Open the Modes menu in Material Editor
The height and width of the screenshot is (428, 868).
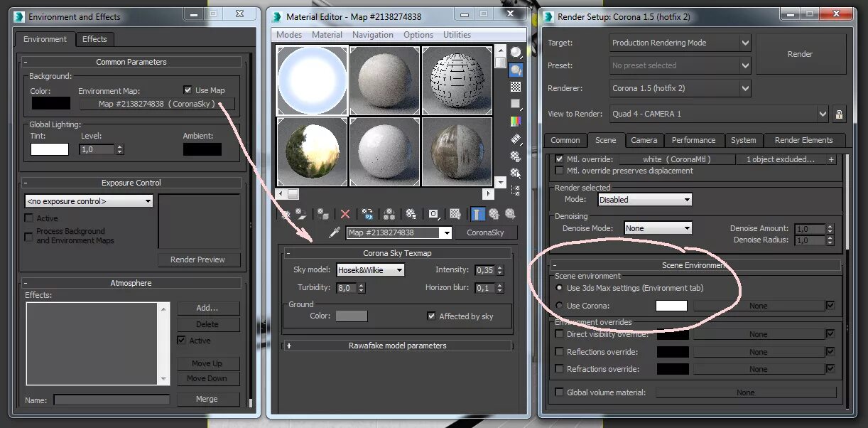coord(289,35)
